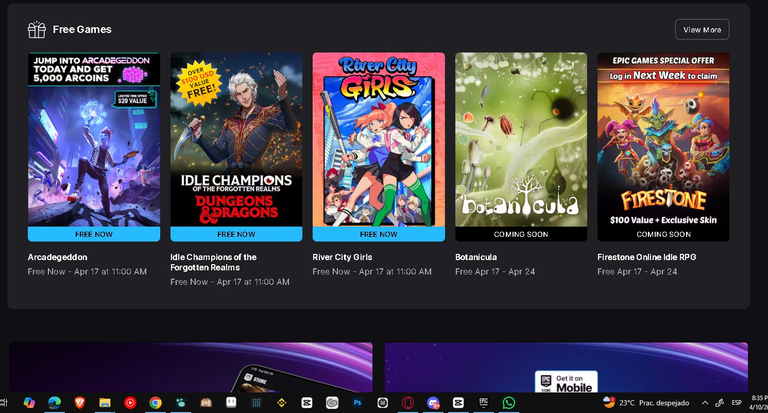Click COMING SOON label under Botanicula
This screenshot has height=413, width=768.
521,234
